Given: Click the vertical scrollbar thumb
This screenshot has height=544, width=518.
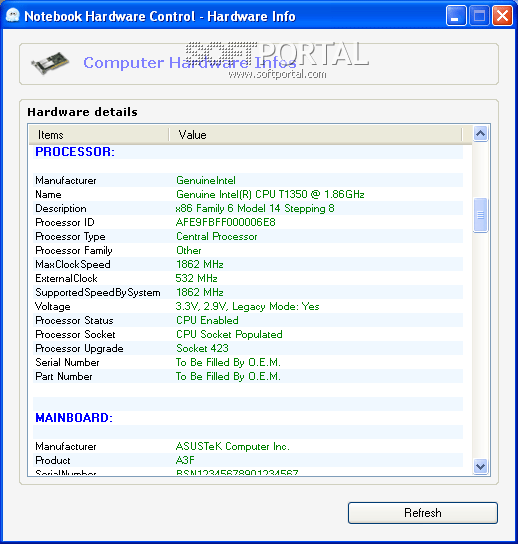Looking at the screenshot, I should (x=481, y=215).
